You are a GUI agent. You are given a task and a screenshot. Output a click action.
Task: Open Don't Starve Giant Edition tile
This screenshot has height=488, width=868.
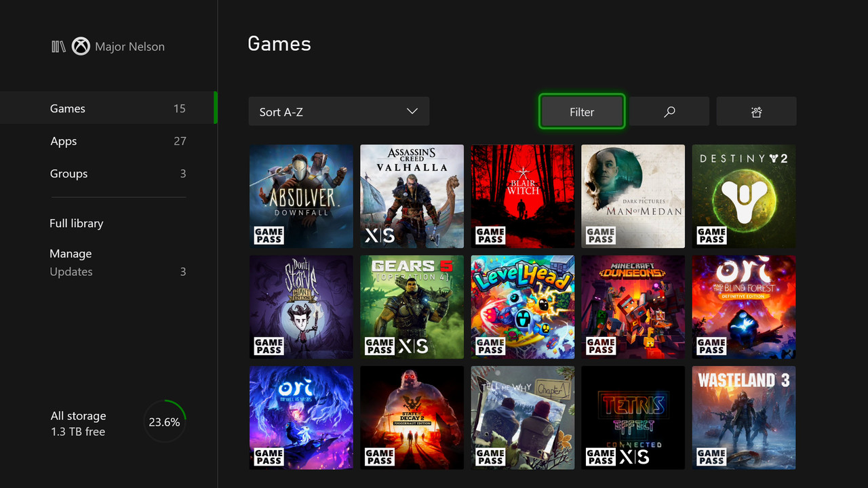click(x=301, y=307)
